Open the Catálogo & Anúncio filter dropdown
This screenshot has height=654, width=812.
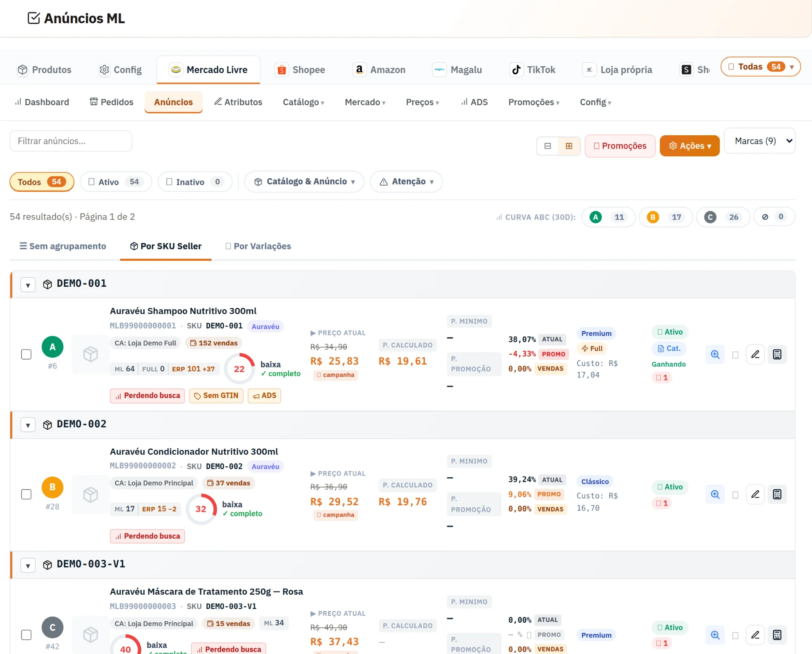coord(304,182)
